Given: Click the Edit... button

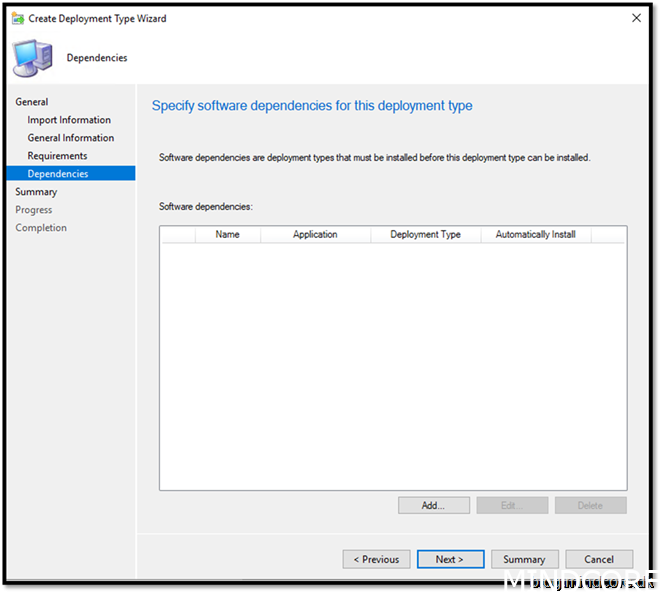Looking at the screenshot, I should point(512,505).
